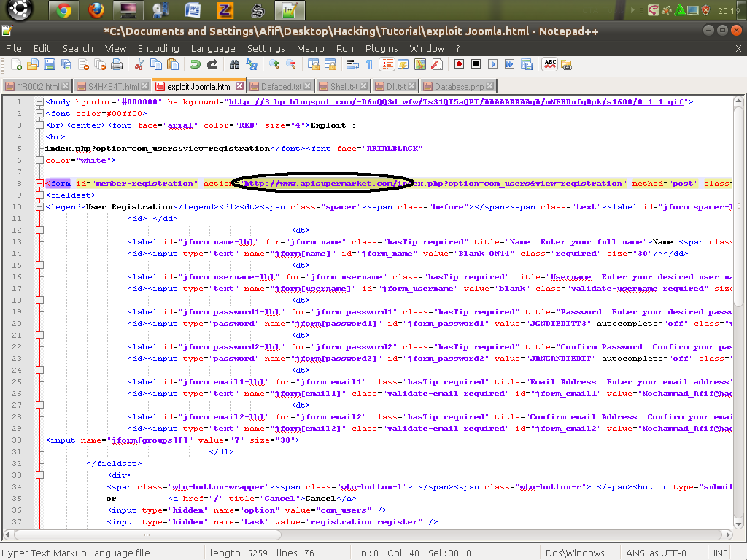Switch to the Shell.txt tab
This screenshot has height=560, width=747.
(344, 86)
